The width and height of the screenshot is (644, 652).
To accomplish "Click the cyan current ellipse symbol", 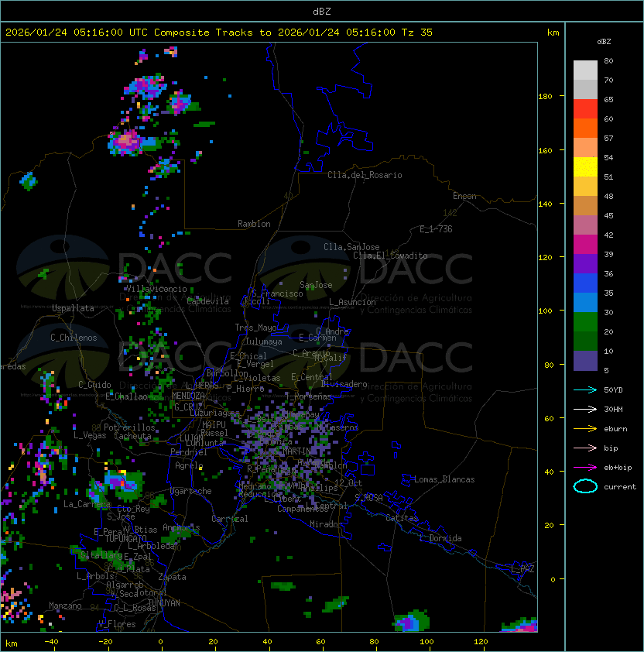I will click(585, 486).
